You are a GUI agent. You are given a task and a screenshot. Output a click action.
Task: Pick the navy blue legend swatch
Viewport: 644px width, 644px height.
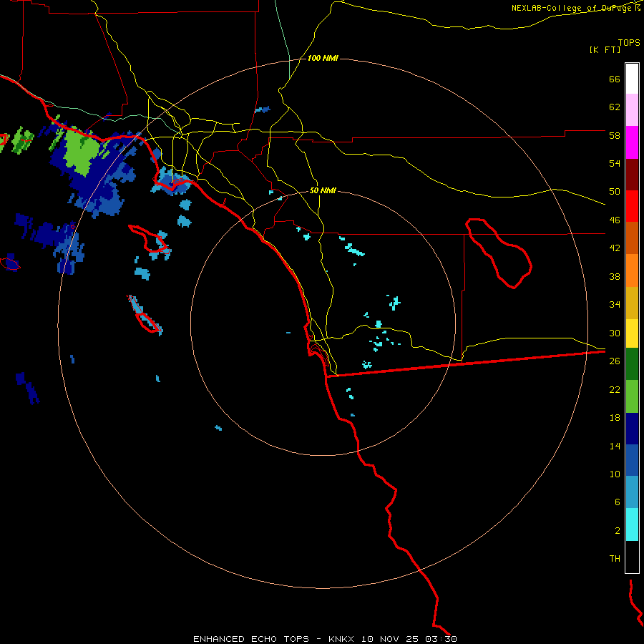tap(632, 429)
